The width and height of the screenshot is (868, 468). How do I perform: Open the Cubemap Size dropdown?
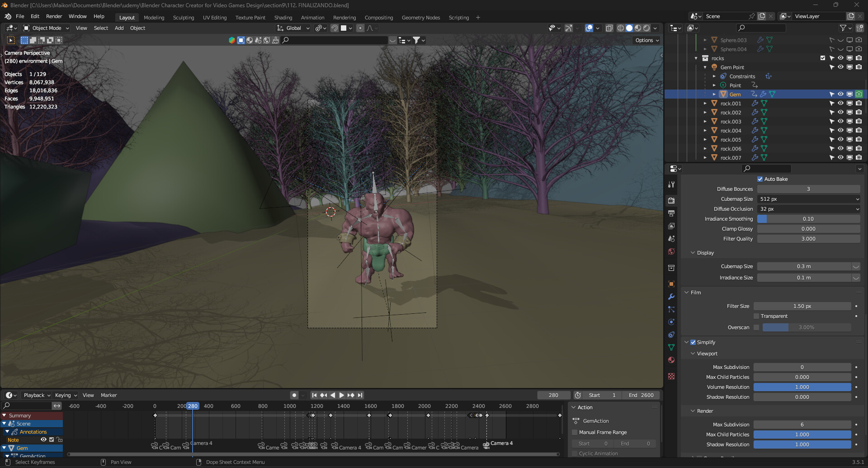[x=808, y=199]
